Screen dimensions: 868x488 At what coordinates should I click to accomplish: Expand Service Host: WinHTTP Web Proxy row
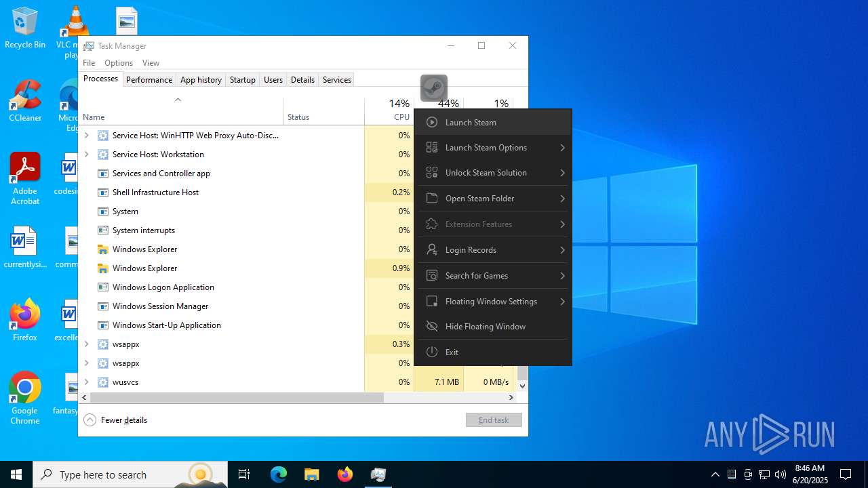tap(86, 136)
